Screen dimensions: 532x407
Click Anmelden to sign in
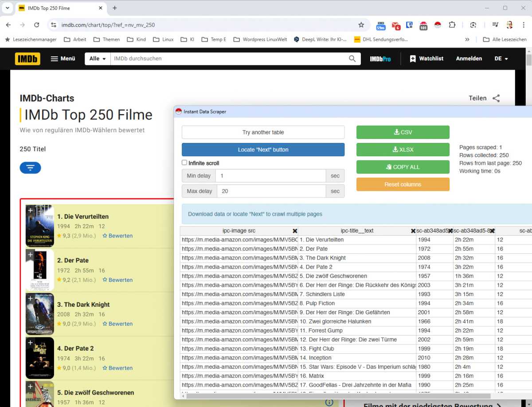[x=469, y=59]
